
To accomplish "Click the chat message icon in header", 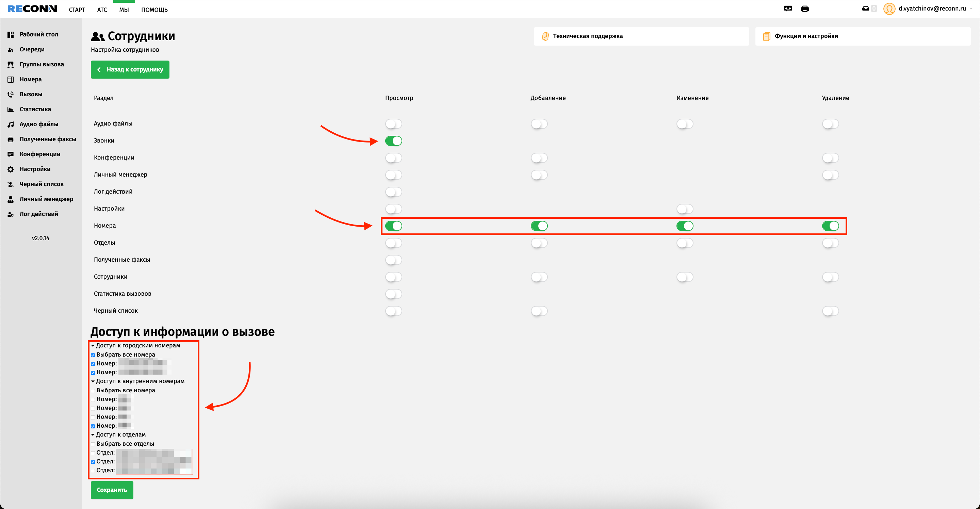I will [788, 9].
